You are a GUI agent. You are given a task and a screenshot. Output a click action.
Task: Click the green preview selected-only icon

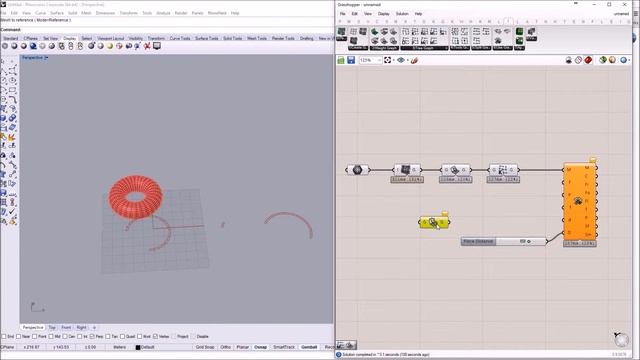pyautogui.click(x=602, y=60)
